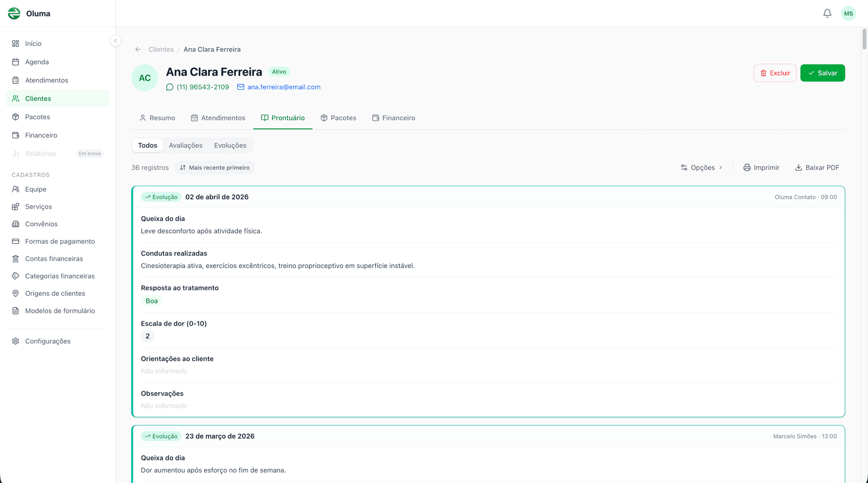The width and height of the screenshot is (868, 483).
Task: Switch filter to Evoluções
Action: click(230, 145)
